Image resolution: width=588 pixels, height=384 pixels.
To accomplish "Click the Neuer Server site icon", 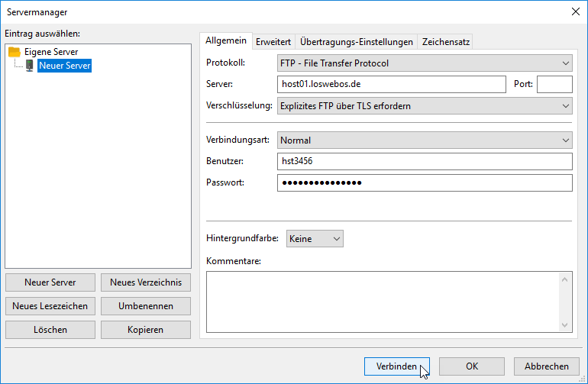I will (29, 66).
